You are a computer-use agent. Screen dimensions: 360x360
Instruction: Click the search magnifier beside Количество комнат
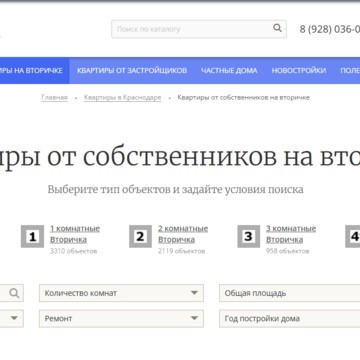(14, 293)
